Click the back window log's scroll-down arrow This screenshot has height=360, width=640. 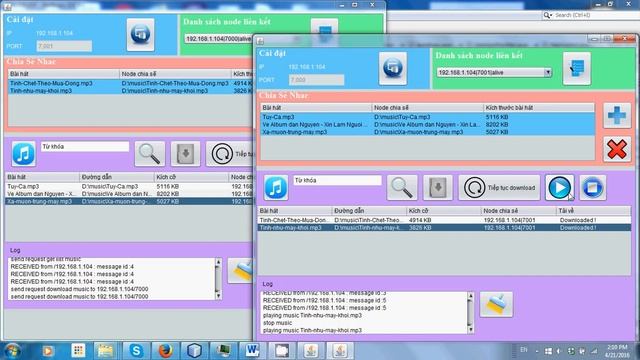(218, 296)
